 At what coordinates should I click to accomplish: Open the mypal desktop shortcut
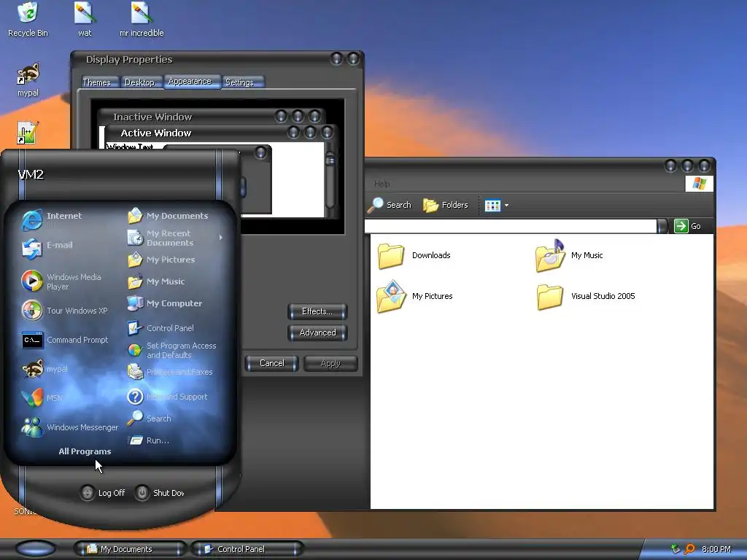pyautogui.click(x=28, y=80)
